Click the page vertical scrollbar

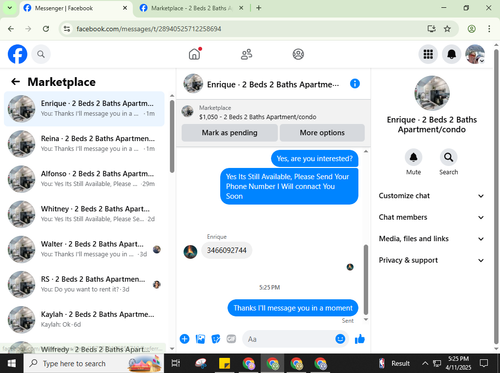[496, 197]
